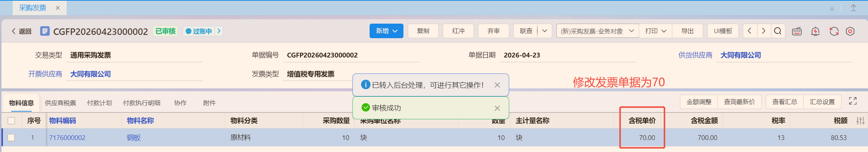Open the 联查 dropdown arrow
This screenshot has width=868, height=152.
coord(545,31)
